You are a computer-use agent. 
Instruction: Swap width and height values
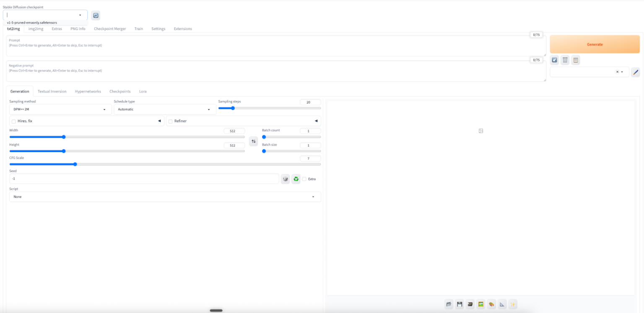[253, 141]
